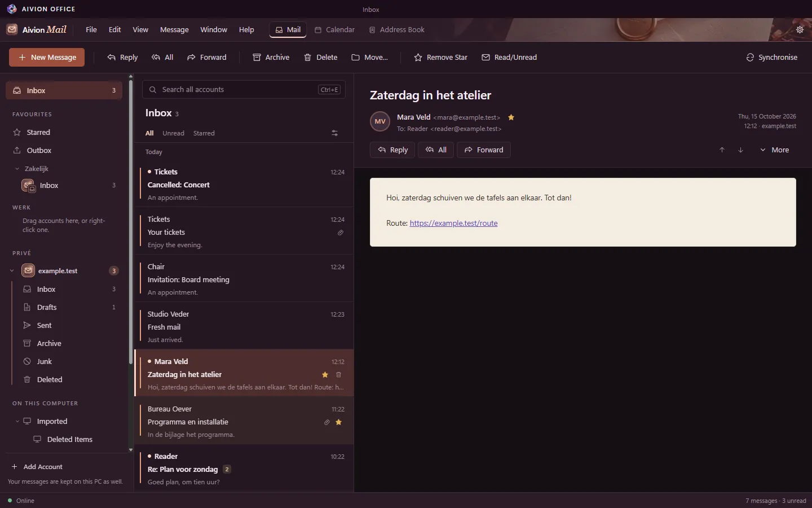The height and width of the screenshot is (508, 812).
Task: Collapse the Zakelijk group
Action: point(17,169)
